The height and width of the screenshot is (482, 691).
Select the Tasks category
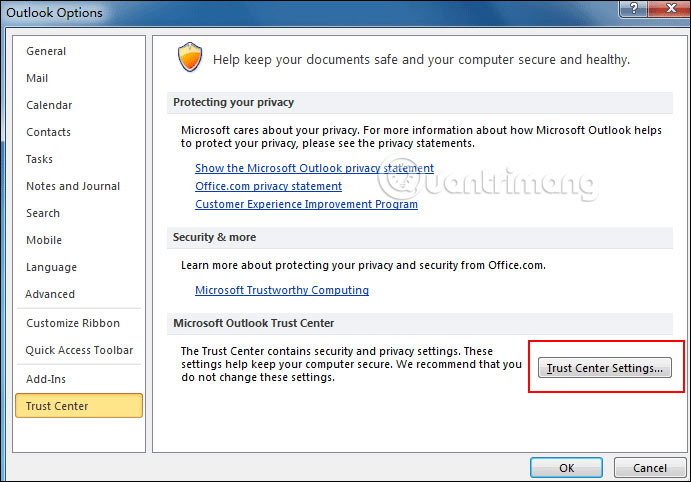point(40,159)
